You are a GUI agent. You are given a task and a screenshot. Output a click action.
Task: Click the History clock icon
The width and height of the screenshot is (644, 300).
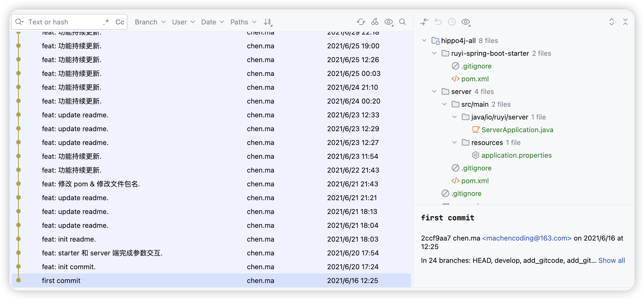point(452,22)
